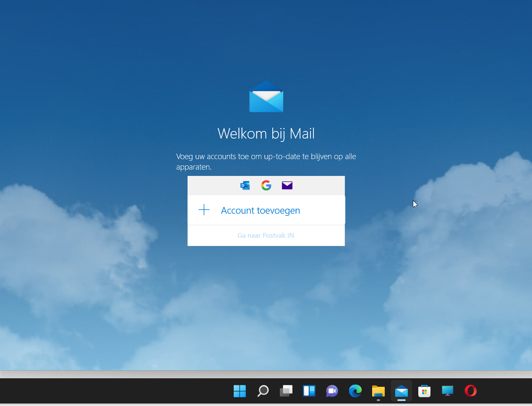
Task: Click the Welkom bij Mail heading
Action: 266,134
